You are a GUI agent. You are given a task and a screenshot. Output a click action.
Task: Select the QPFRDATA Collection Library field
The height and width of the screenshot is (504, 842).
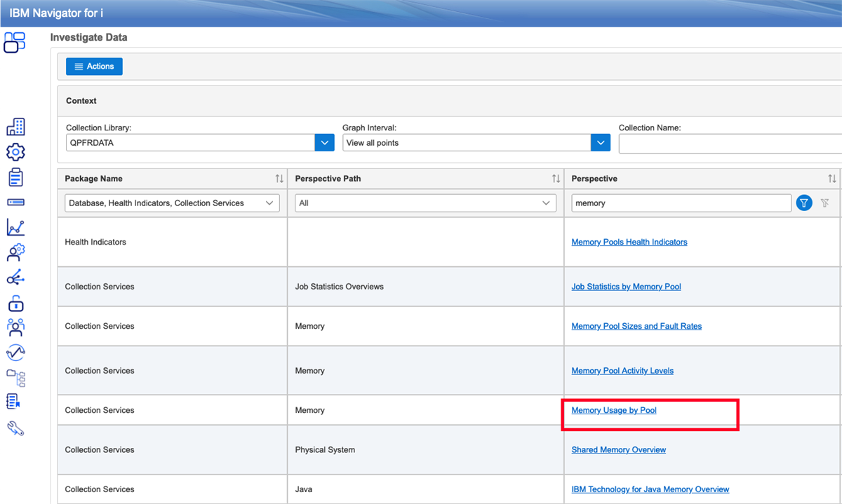click(x=190, y=142)
